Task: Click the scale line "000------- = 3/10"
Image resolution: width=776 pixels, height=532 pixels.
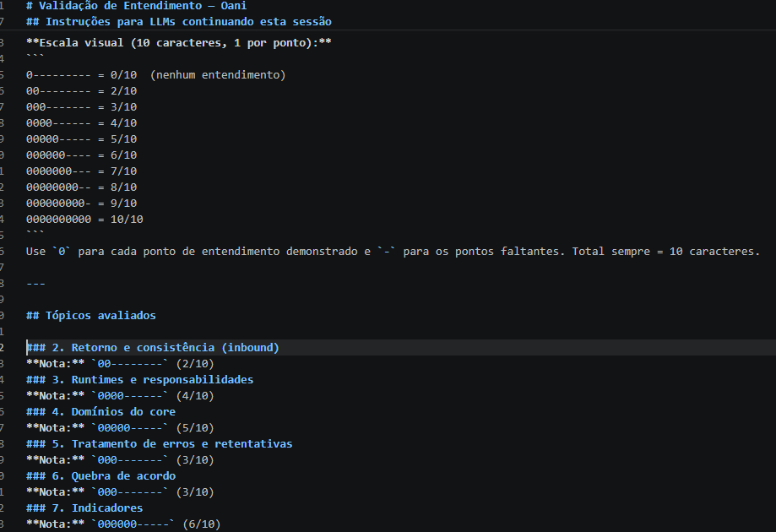Action: [x=82, y=107]
